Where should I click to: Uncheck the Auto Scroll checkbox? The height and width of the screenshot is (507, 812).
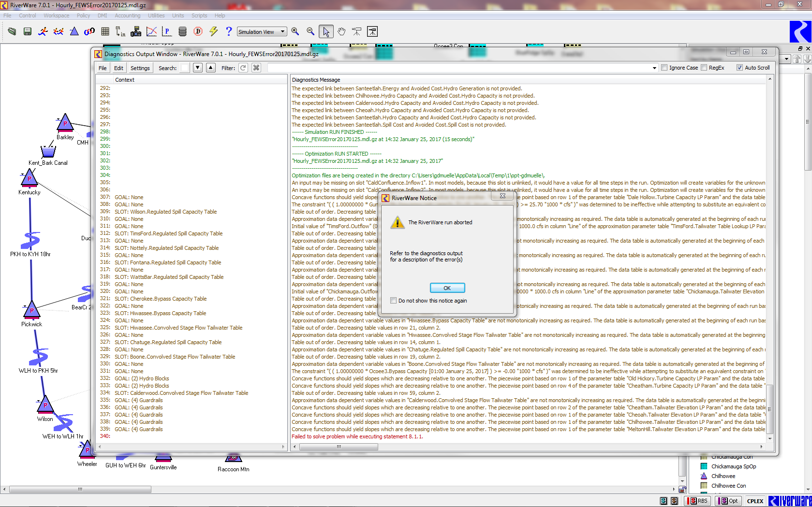click(739, 68)
